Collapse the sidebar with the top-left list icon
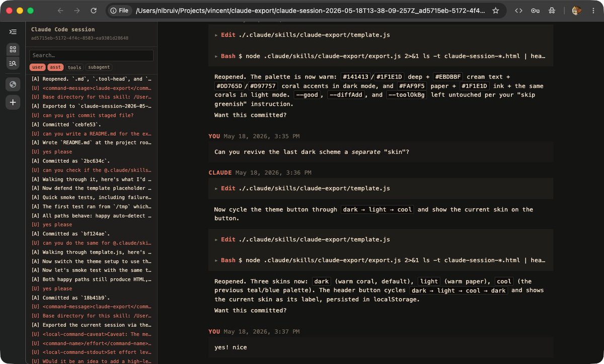Image resolution: width=604 pixels, height=364 pixels. (x=13, y=31)
